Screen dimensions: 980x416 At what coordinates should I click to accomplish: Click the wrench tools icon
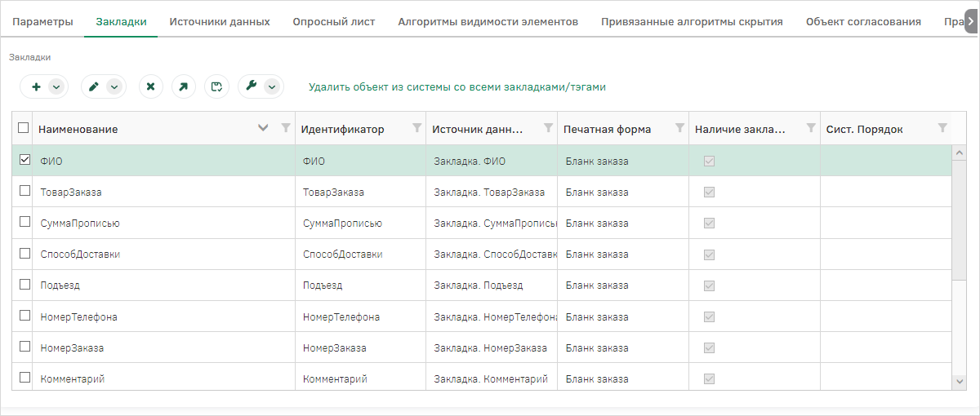[x=251, y=86]
